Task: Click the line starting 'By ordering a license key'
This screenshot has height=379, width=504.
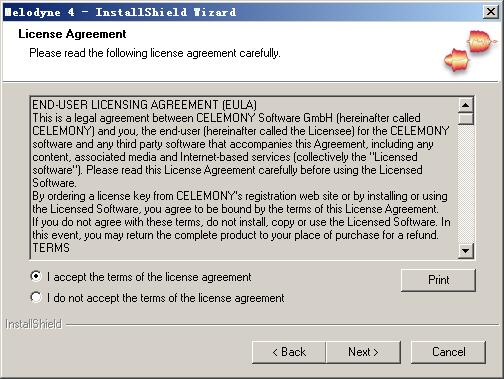Action: (x=240, y=196)
